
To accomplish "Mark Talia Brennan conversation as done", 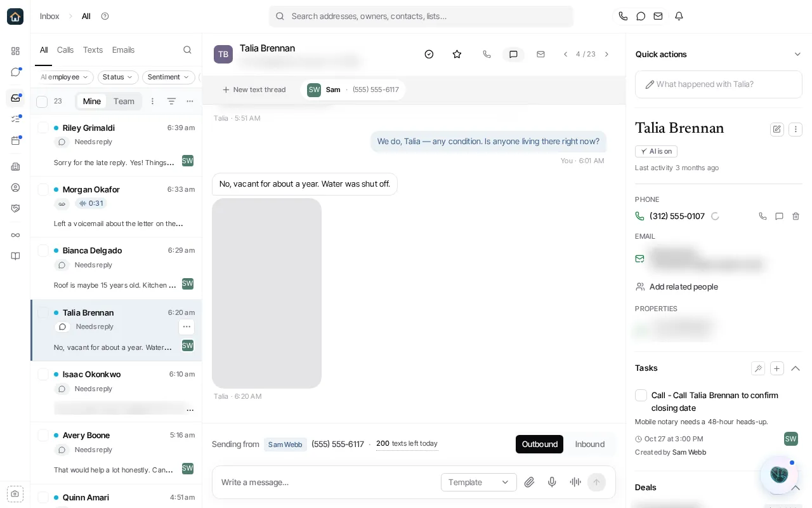I will (x=429, y=54).
